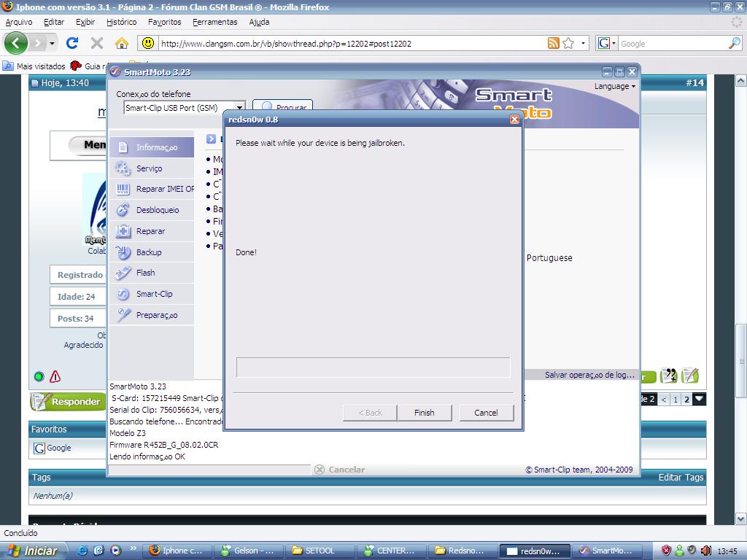Open Windows Media Player from quick launch
747x560 pixels.
click(116, 551)
